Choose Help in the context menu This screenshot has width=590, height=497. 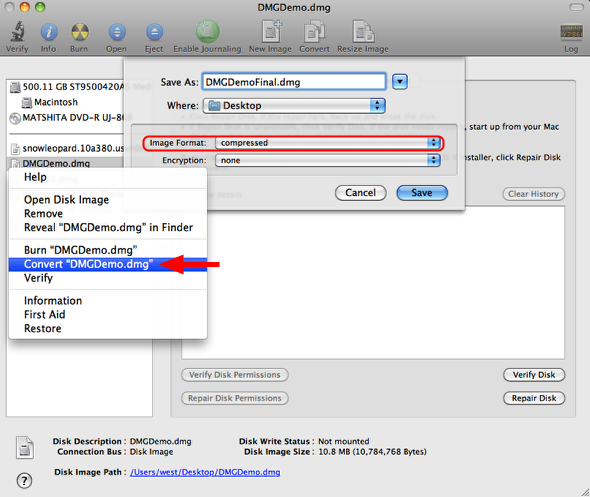108,177
